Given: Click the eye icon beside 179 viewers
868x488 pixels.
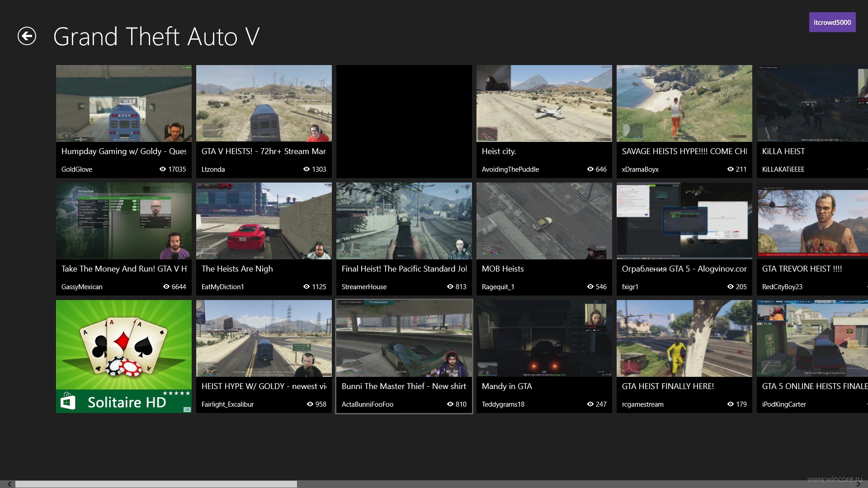Looking at the screenshot, I should (x=731, y=404).
